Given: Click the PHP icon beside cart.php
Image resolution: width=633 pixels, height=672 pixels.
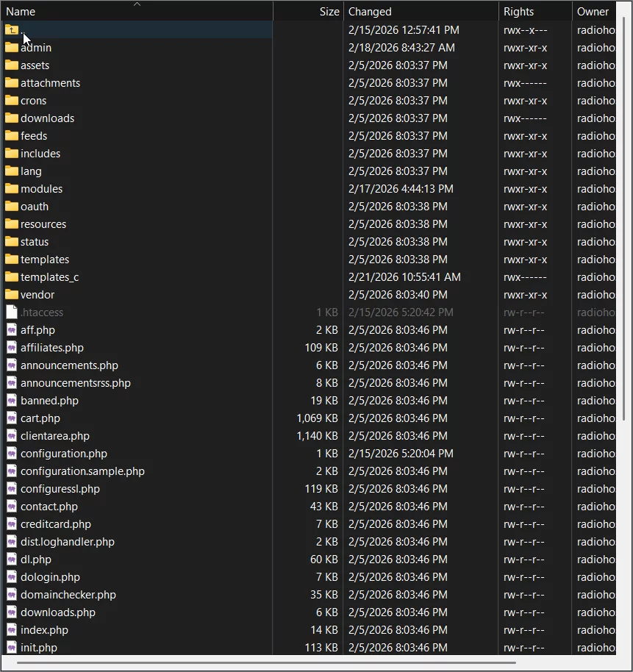Looking at the screenshot, I should tap(12, 418).
